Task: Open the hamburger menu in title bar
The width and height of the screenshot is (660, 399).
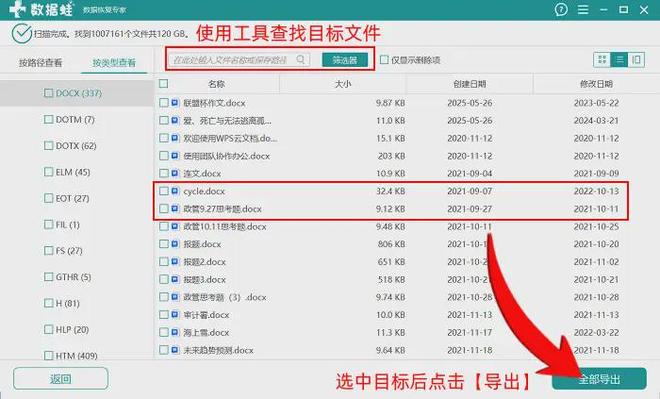Action: 583,9
